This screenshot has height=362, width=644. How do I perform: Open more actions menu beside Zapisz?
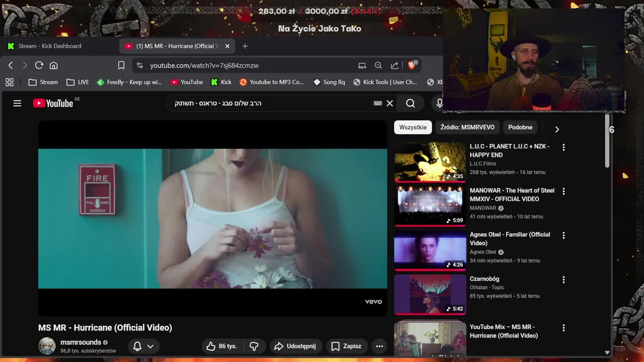(379, 346)
